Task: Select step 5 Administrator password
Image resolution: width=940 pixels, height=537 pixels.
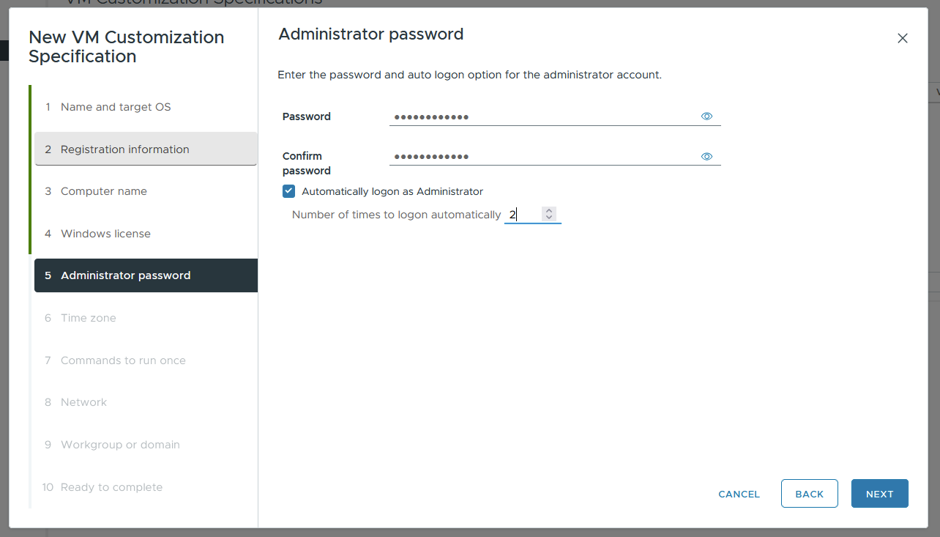Action: click(x=146, y=276)
